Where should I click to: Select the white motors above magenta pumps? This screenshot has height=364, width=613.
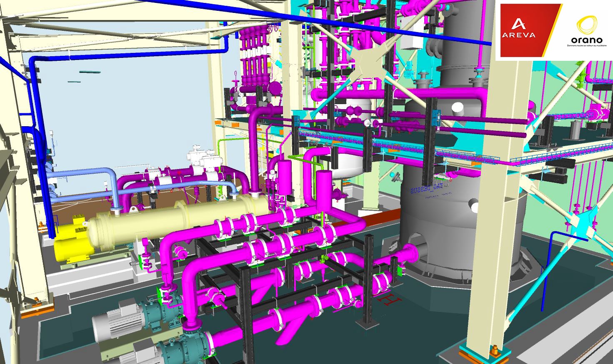pos(200,156)
